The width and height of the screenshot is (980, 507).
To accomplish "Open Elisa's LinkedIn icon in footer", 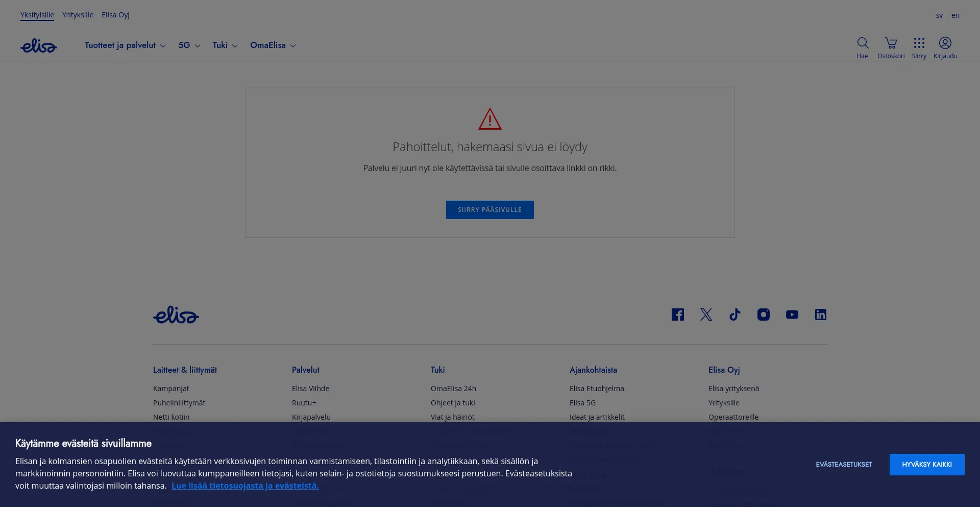I will pyautogui.click(x=820, y=315).
